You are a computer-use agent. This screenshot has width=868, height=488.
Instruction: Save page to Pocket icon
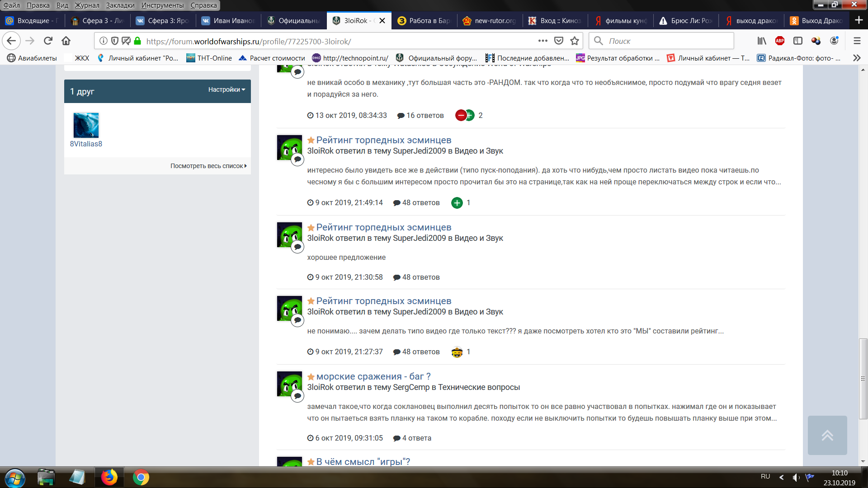click(x=559, y=41)
